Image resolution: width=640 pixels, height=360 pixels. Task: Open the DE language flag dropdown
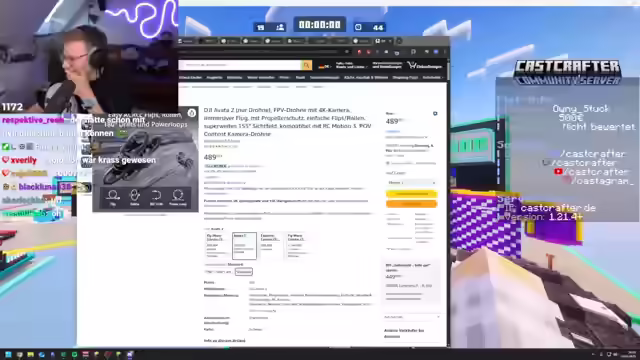325,66
